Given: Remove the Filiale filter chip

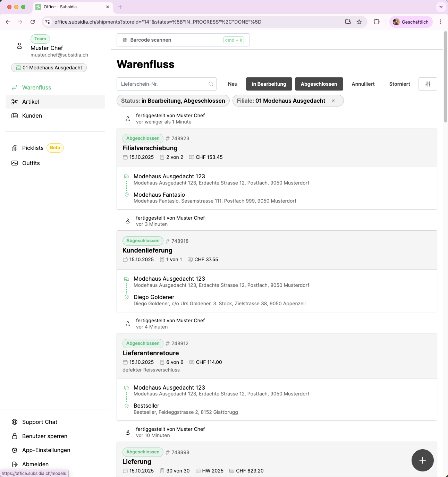Looking at the screenshot, I should click(x=333, y=101).
